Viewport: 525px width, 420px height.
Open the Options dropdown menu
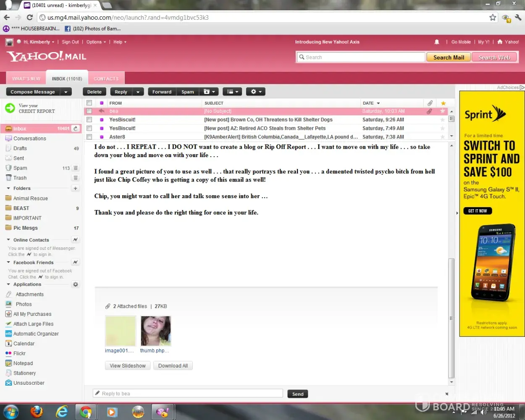(x=96, y=42)
